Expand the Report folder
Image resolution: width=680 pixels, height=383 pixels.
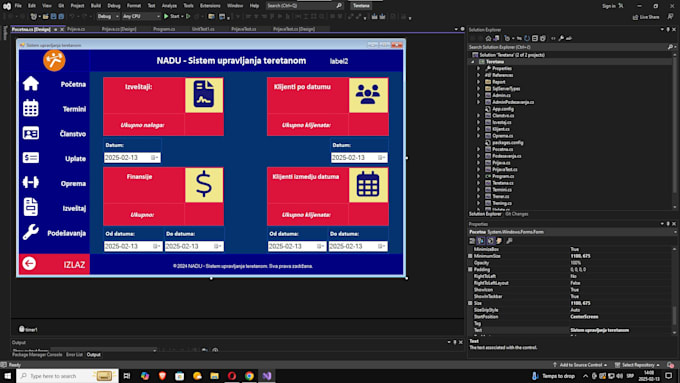pos(478,82)
